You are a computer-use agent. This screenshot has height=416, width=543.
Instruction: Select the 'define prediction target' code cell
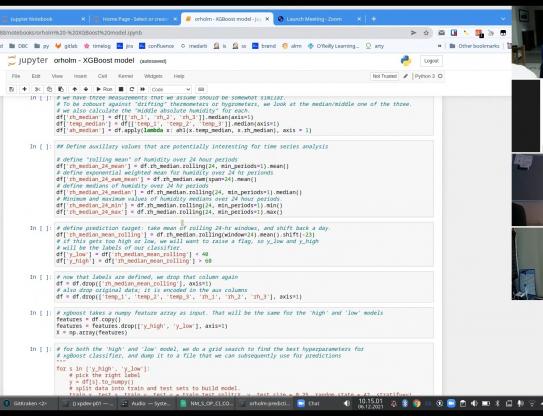click(x=244, y=245)
